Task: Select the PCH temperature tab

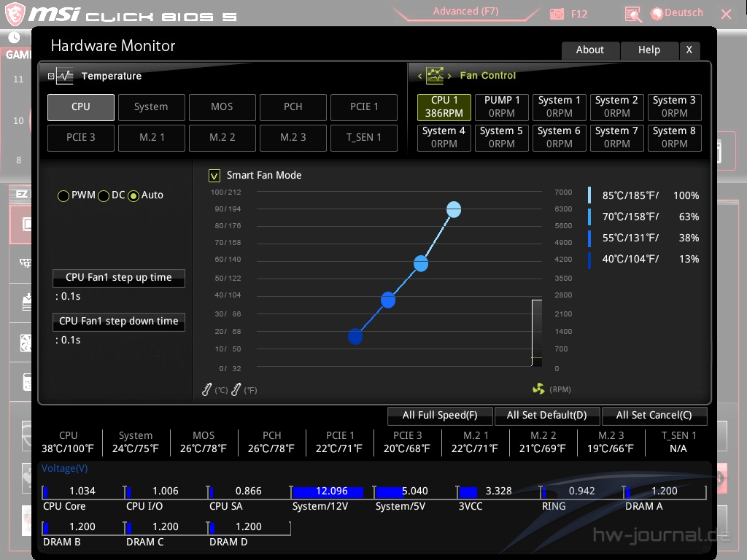Action: tap(293, 107)
